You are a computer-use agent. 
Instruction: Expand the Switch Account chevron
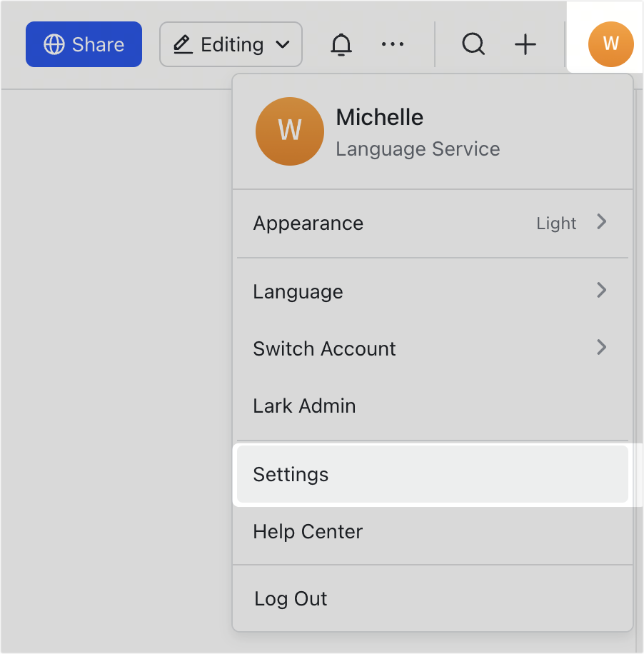tap(601, 347)
